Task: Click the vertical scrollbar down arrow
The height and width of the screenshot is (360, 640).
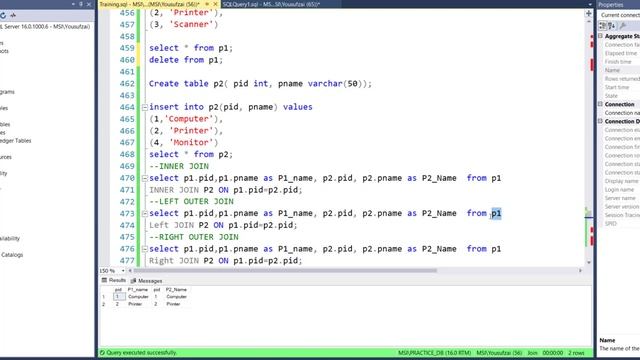Action: 589,262
